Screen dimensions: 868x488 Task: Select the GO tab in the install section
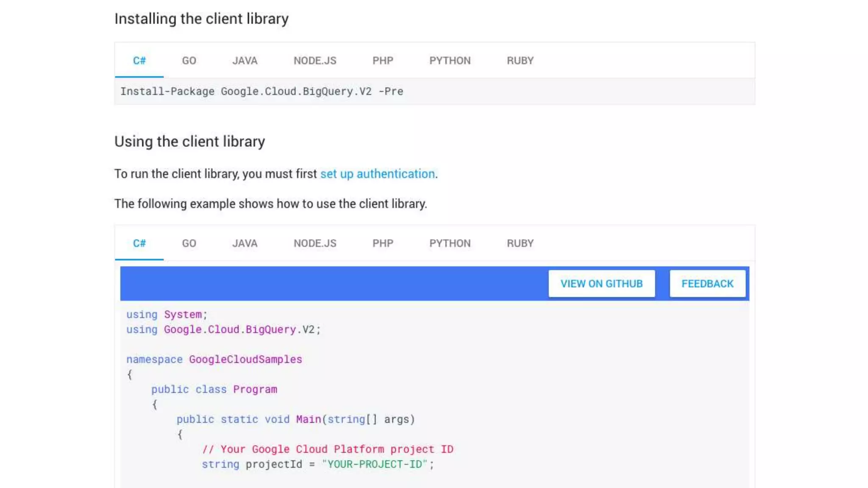[189, 61]
